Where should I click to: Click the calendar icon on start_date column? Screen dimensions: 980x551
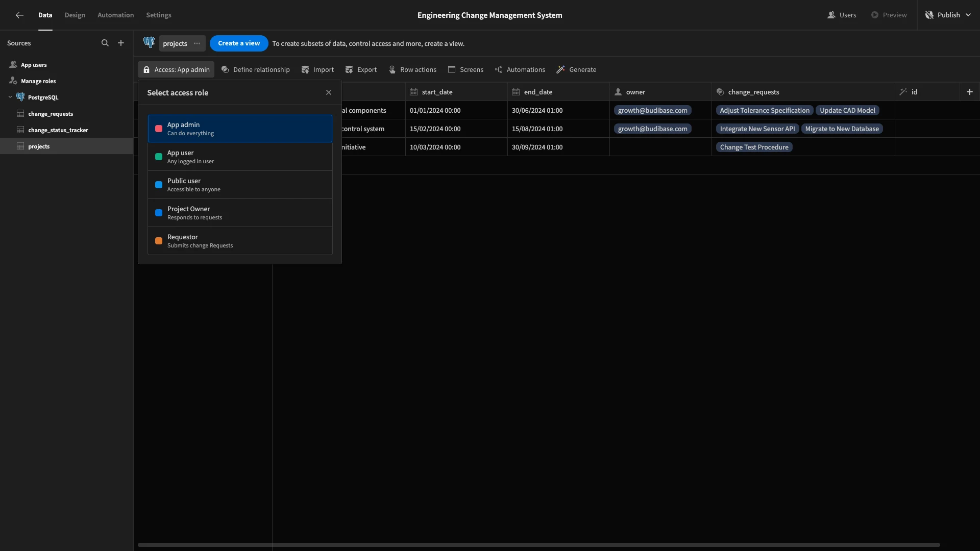tap(414, 92)
